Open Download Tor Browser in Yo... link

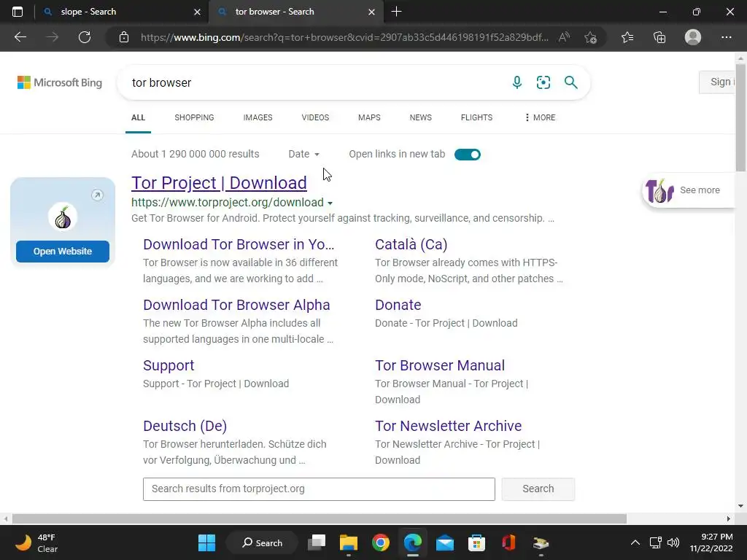pyautogui.click(x=239, y=244)
